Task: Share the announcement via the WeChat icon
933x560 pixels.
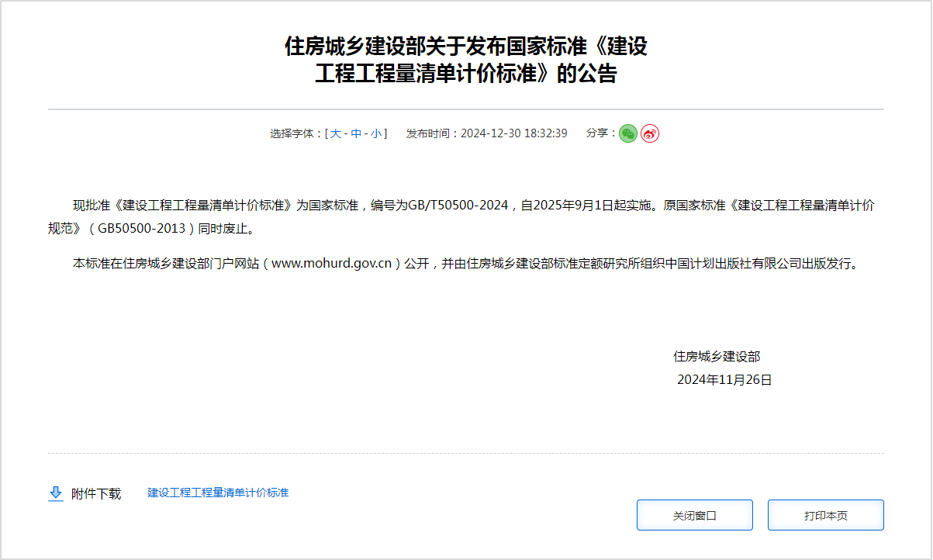Action: click(627, 133)
